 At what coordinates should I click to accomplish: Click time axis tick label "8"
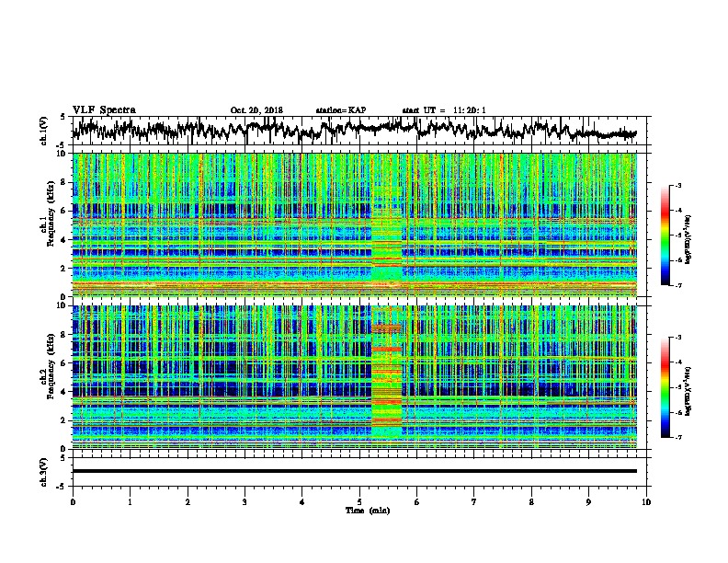click(531, 502)
